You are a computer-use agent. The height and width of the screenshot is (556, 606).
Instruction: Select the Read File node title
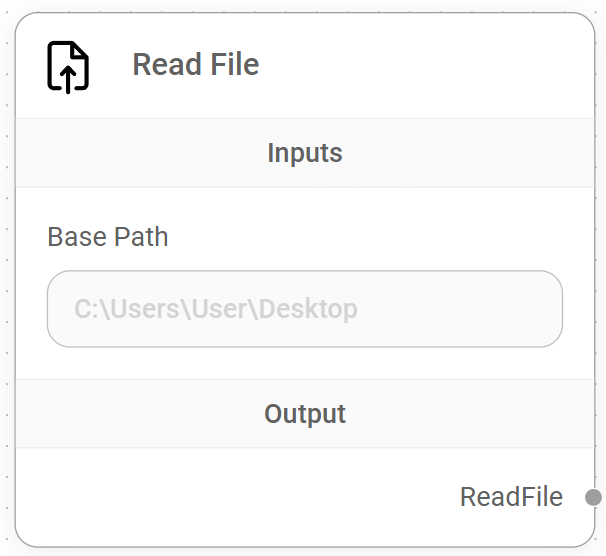point(196,65)
